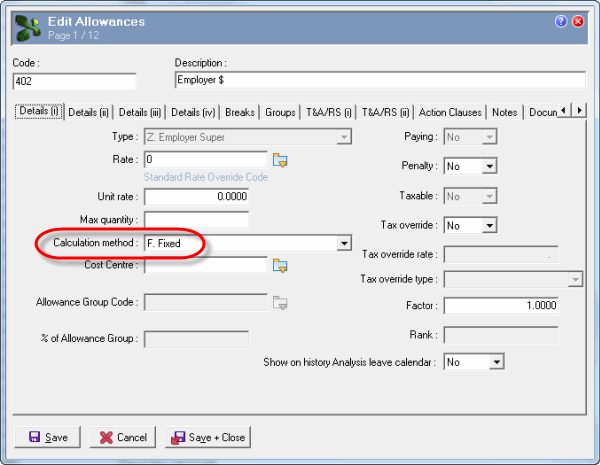
Task: Select the Action Clauses tab
Action: [x=450, y=113]
